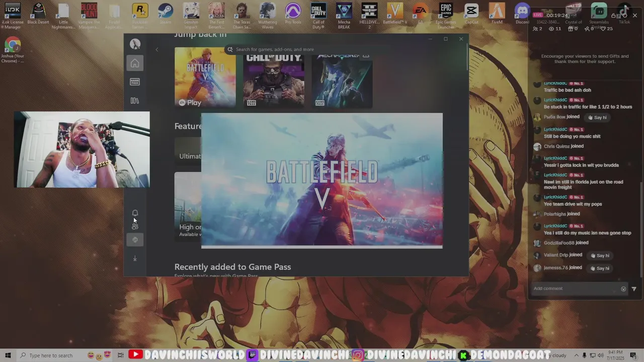
Task: Open iLok License Manager desktop shortcut
Action: point(13,16)
